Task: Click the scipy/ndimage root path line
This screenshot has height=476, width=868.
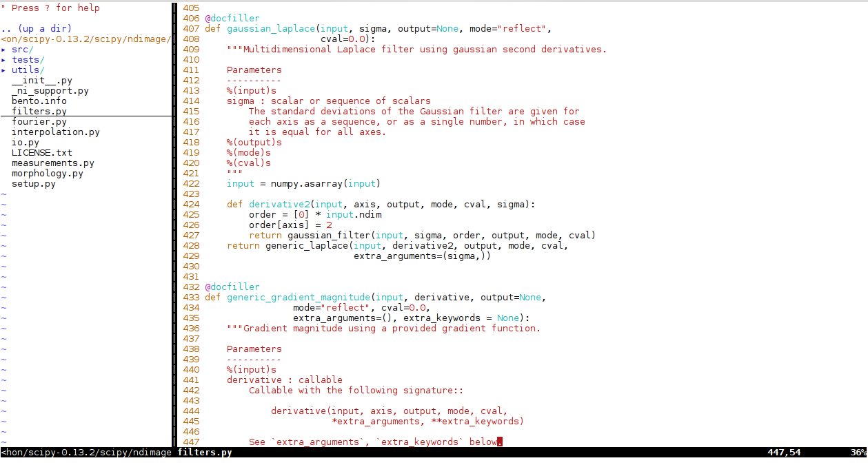Action: click(85, 39)
